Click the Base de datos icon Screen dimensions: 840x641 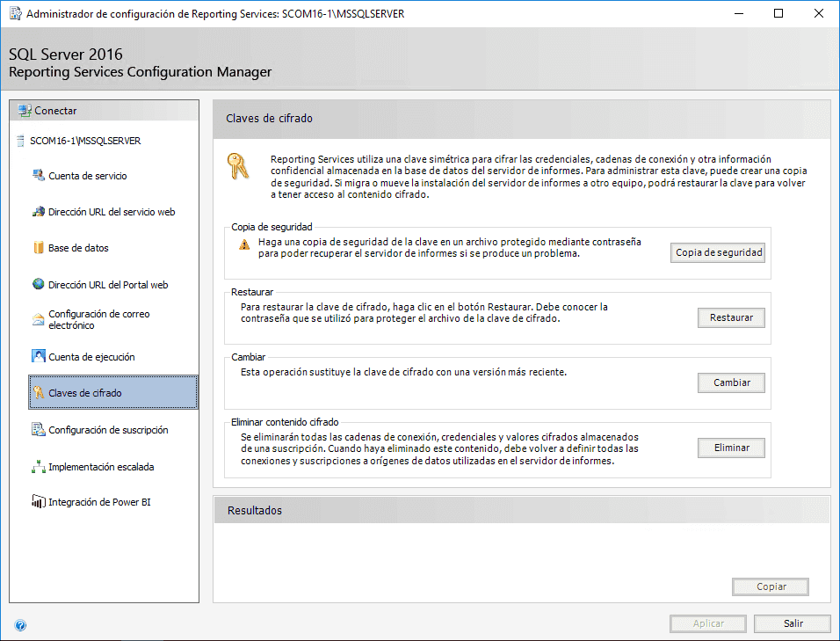(x=39, y=248)
